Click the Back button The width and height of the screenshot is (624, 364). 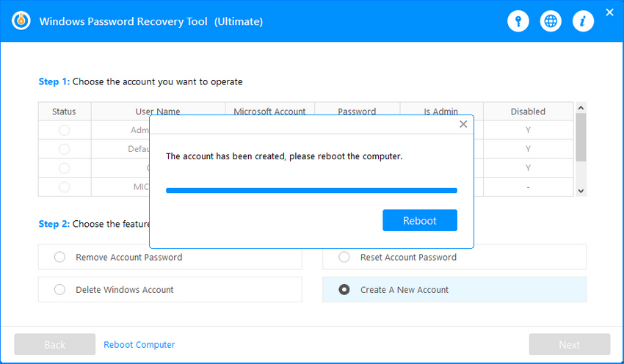[55, 344]
